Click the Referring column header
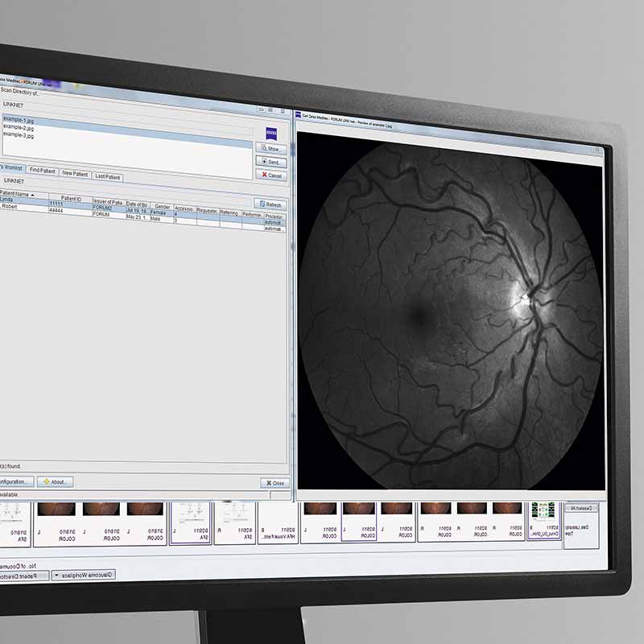 tap(230, 213)
